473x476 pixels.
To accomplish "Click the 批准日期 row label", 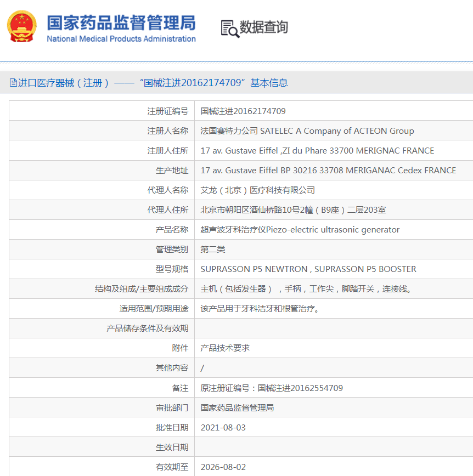I will point(172,427).
